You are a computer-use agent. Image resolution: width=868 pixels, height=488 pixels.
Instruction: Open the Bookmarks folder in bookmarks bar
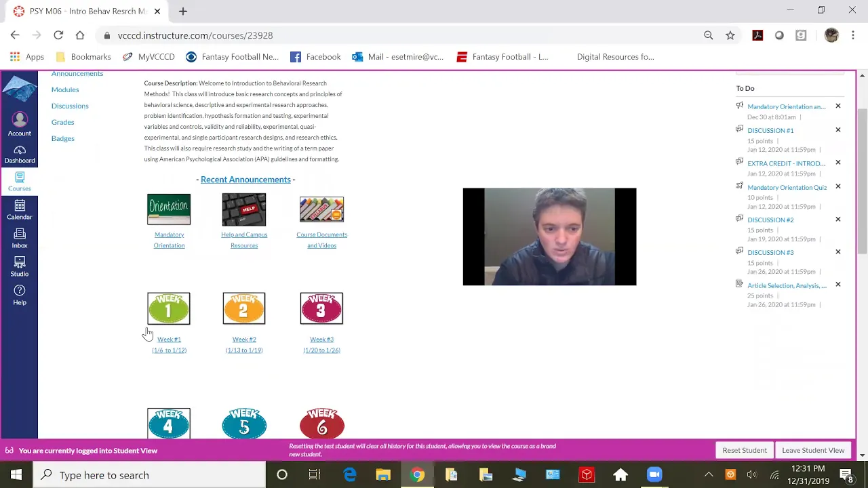point(83,57)
